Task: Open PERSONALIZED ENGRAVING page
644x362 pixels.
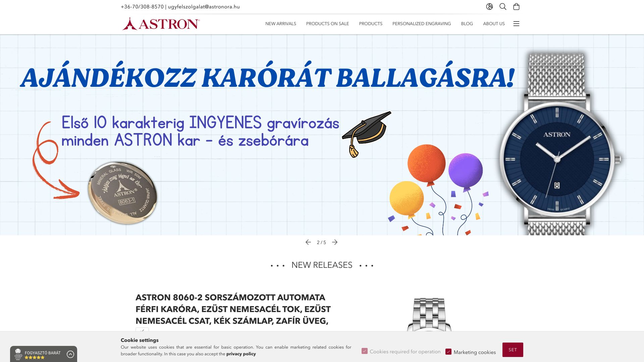Action: [x=422, y=23]
